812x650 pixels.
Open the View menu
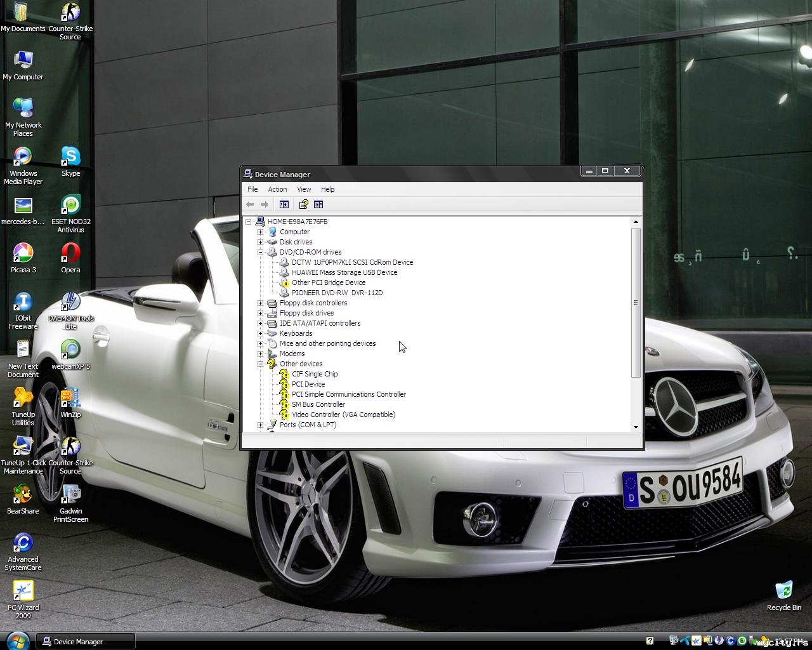(304, 189)
